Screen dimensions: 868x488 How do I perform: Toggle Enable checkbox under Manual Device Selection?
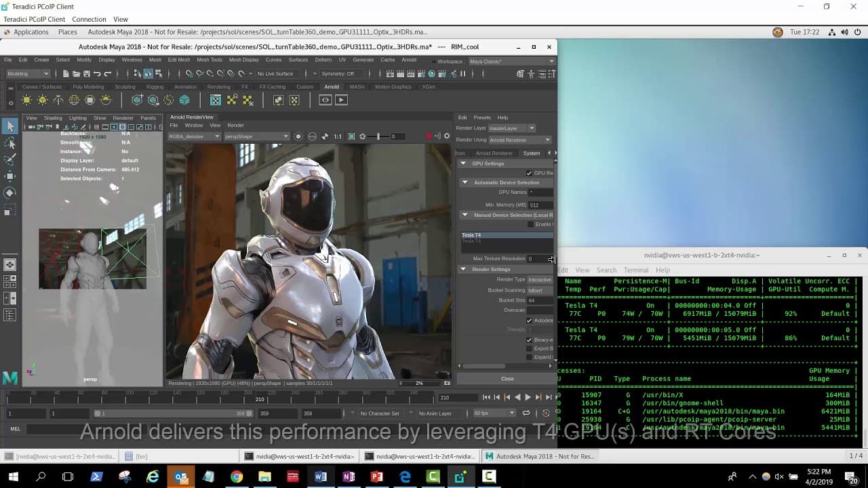pos(530,224)
